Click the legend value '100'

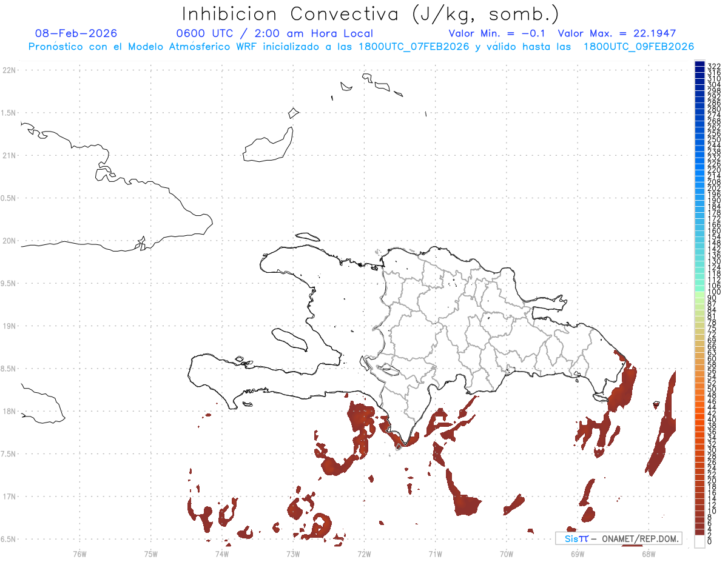click(714, 292)
